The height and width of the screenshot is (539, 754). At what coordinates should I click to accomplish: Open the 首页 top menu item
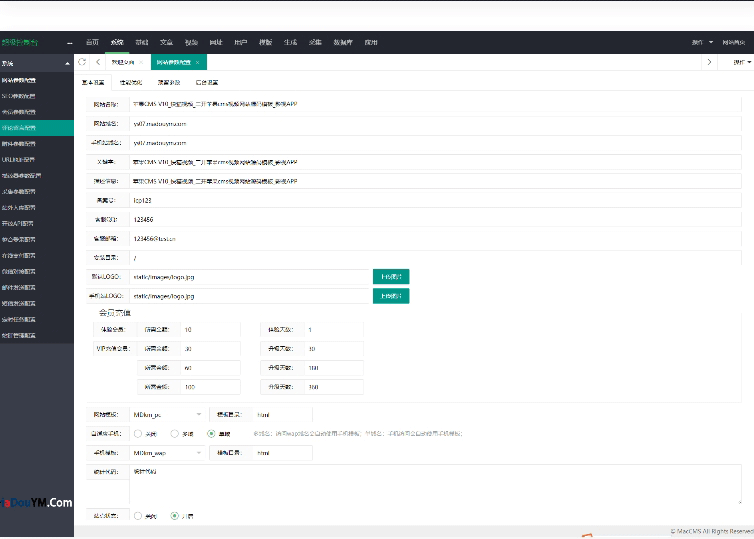pyautogui.click(x=92, y=42)
